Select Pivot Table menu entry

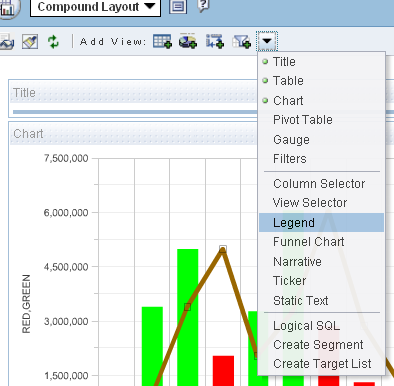click(x=321, y=120)
